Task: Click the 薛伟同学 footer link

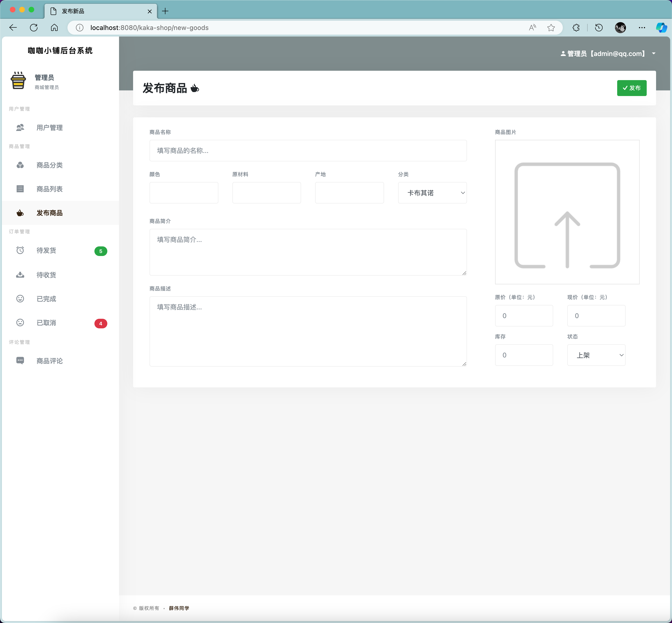Action: coord(179,608)
